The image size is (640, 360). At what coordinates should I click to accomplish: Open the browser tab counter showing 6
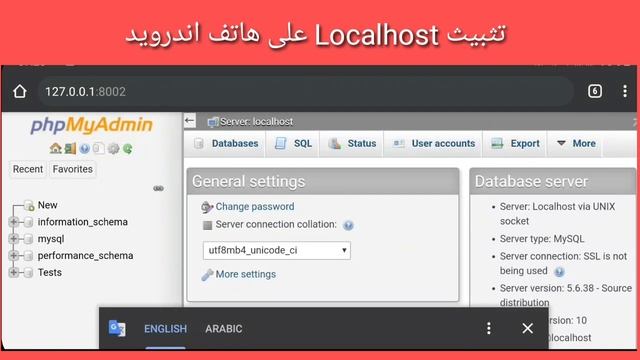point(595,91)
